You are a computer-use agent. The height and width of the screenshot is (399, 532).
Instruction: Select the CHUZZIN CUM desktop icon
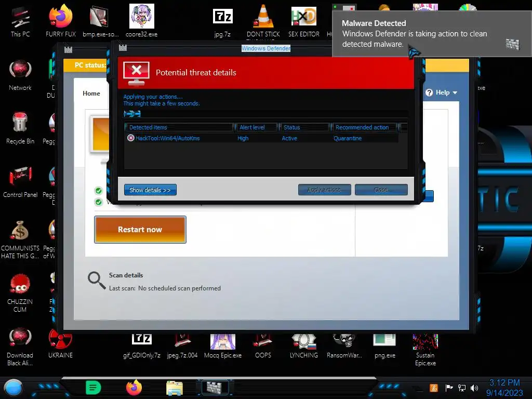[20, 293]
